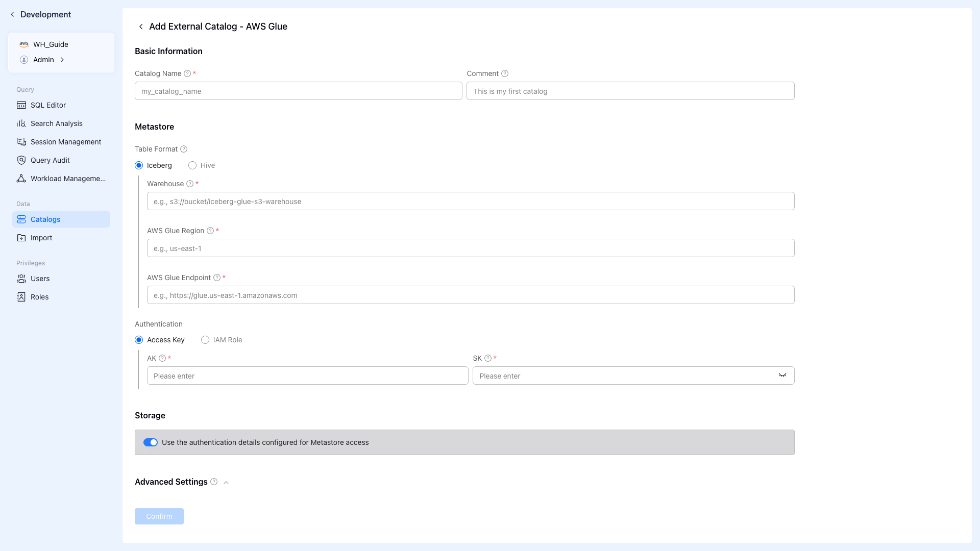Disable authentication details for Metastore storage access
This screenshot has width=980, height=551.
tap(151, 442)
